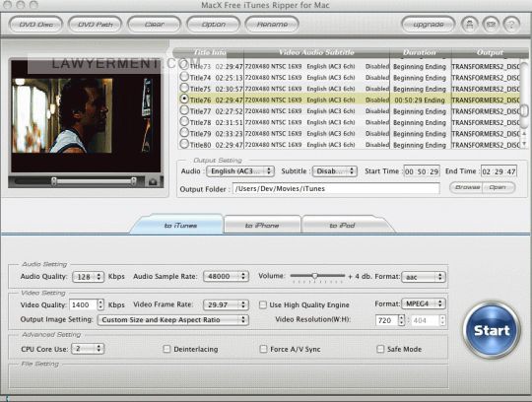Start ripping with the Start button

pos(492,330)
